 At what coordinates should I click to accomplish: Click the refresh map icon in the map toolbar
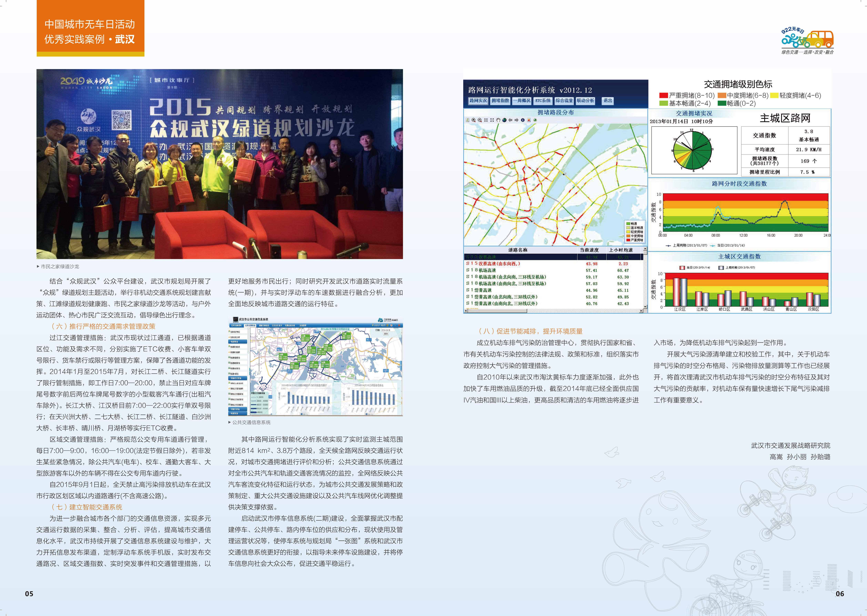(x=468, y=120)
